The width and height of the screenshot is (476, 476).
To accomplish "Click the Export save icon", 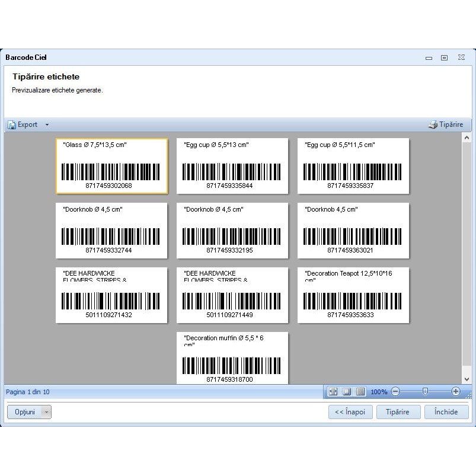I will coord(11,124).
